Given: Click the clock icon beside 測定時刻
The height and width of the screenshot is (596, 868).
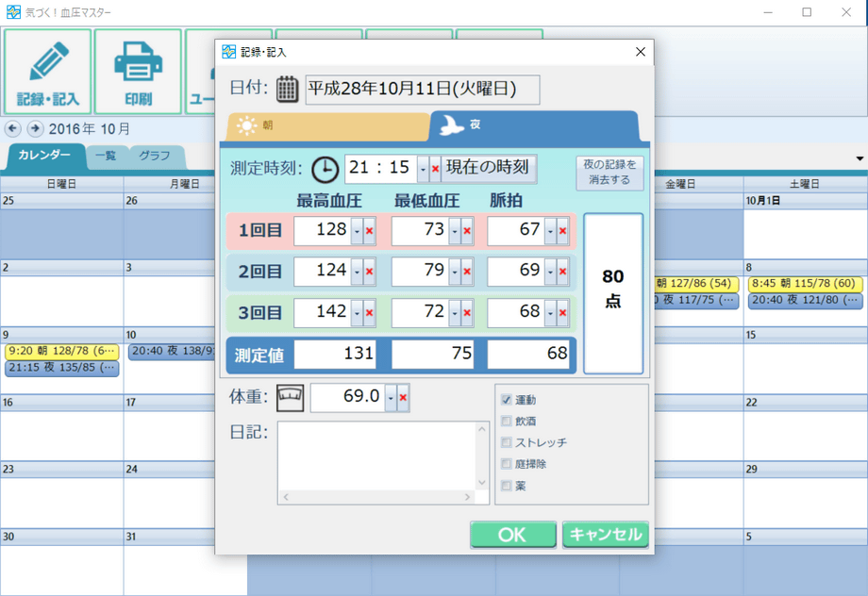Looking at the screenshot, I should [x=325, y=169].
